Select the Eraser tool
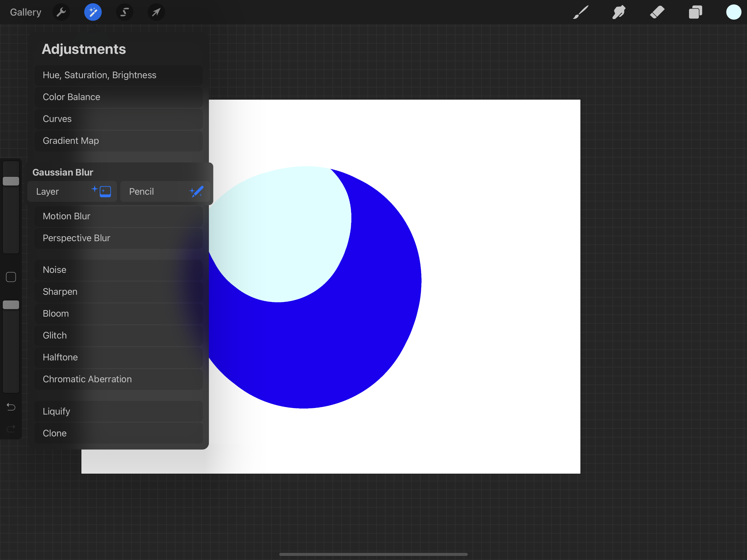 (x=657, y=13)
